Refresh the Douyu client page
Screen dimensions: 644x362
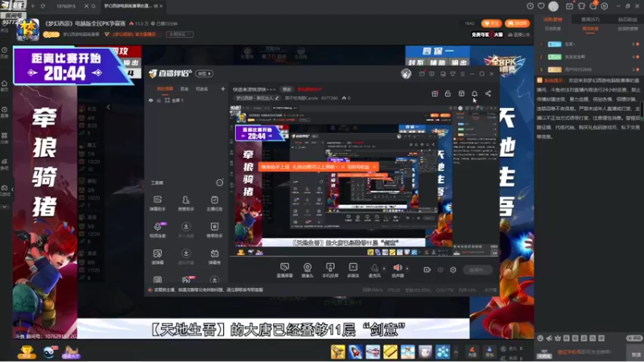click(x=43, y=6)
